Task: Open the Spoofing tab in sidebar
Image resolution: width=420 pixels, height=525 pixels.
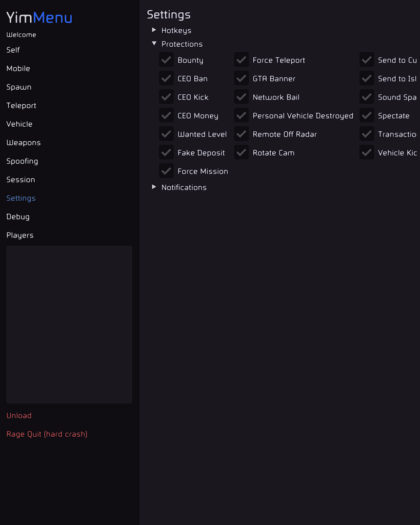Action: tap(22, 161)
